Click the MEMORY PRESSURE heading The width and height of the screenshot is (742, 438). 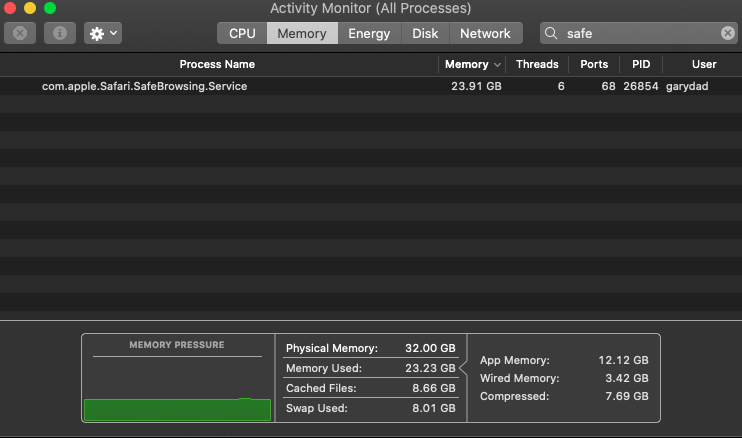177,345
